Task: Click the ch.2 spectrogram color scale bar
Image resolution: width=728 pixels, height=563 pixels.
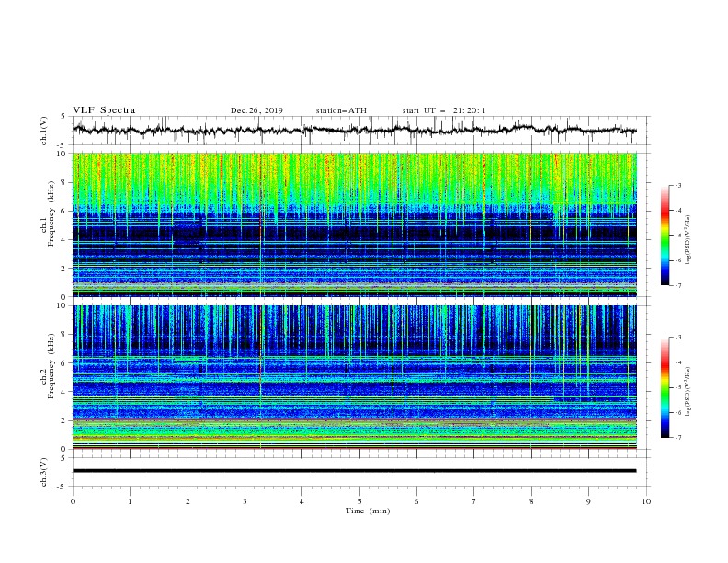Action: pyautogui.click(x=665, y=387)
